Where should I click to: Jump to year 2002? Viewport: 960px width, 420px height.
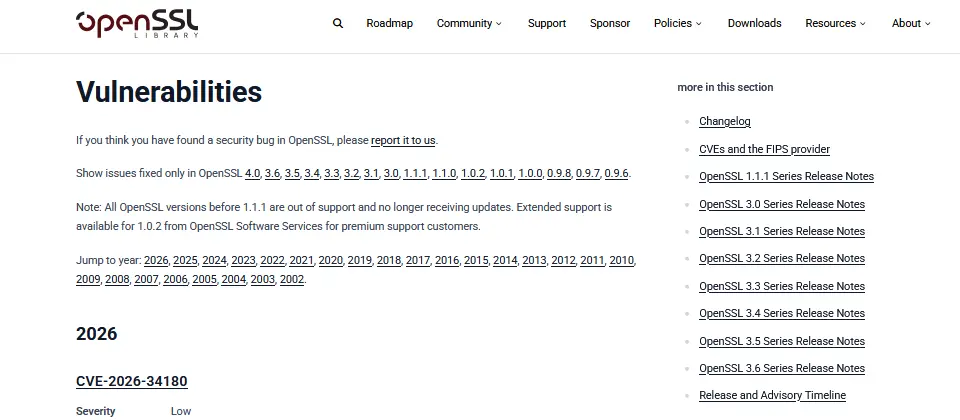coord(292,280)
